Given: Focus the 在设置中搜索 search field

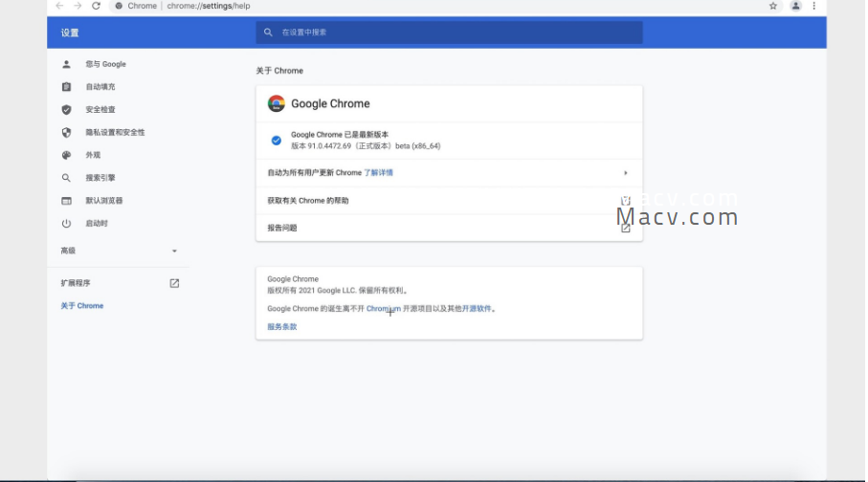Looking at the screenshot, I should pyautogui.click(x=449, y=33).
